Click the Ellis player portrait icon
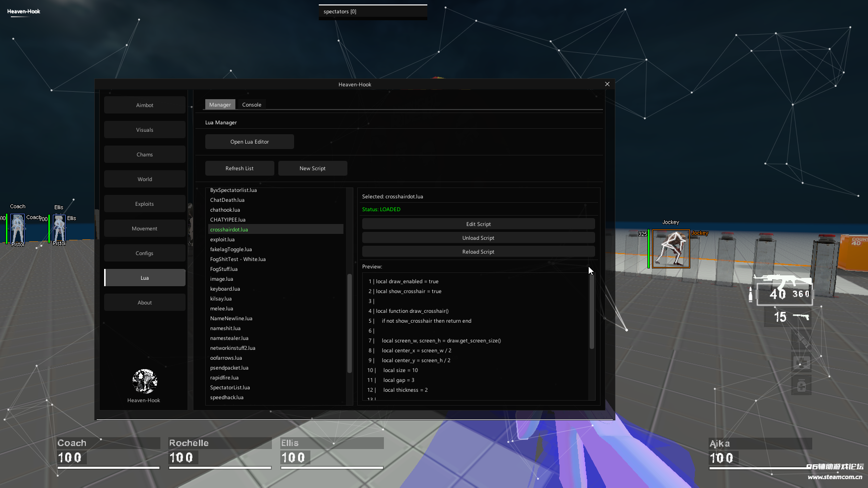Viewport: 868px width, 488px height. [59, 228]
